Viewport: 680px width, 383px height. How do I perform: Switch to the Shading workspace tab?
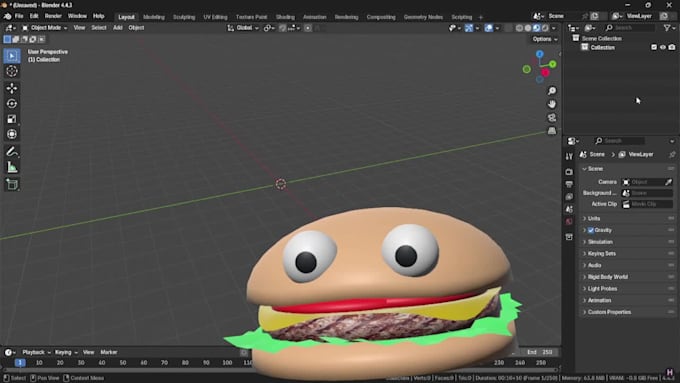285,17
